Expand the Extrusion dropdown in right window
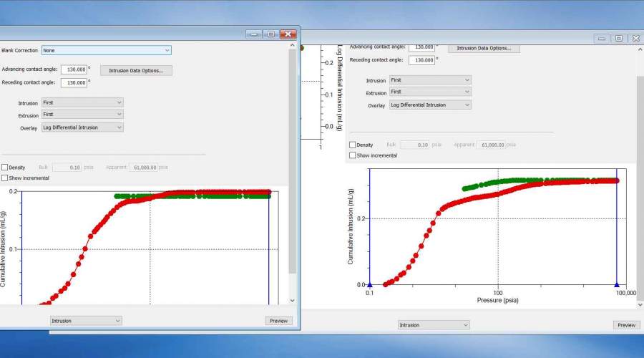644x358 pixels. pos(430,92)
